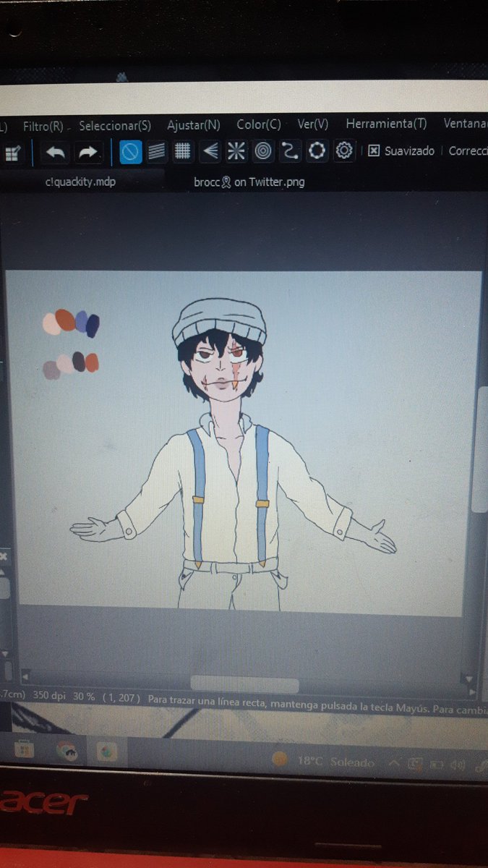The width and height of the screenshot is (488, 868).
Task: Enable concentric circle snap
Action: [263, 151]
